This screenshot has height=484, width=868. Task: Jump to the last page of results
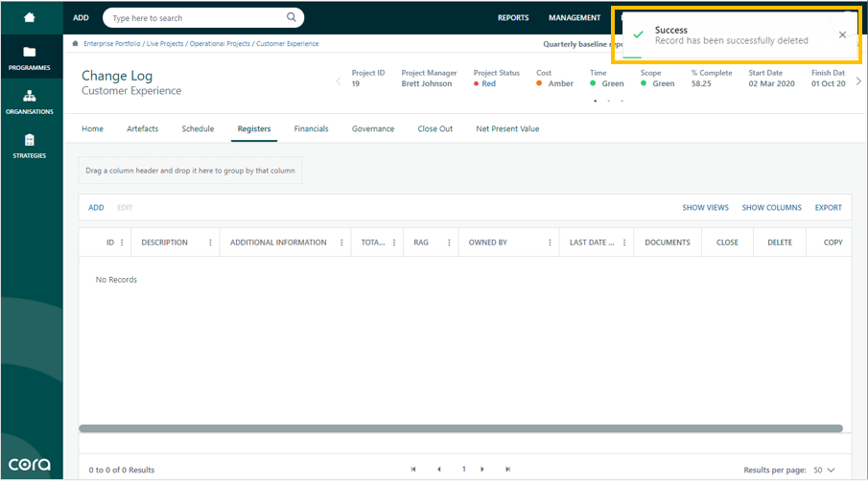[507, 469]
